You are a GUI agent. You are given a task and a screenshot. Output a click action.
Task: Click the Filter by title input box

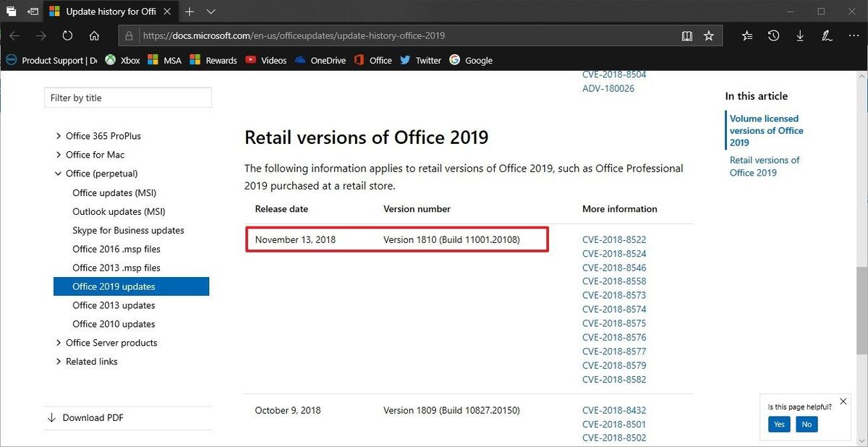coord(127,97)
